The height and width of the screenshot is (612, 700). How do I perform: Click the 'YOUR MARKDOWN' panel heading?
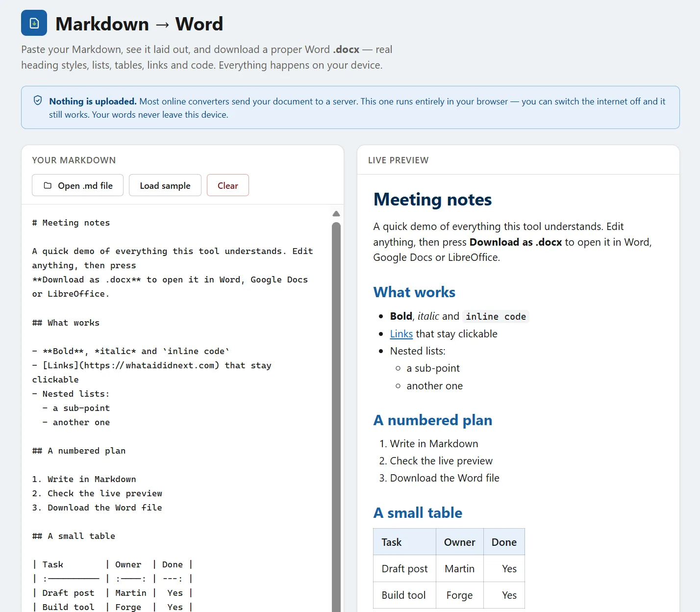coord(74,160)
